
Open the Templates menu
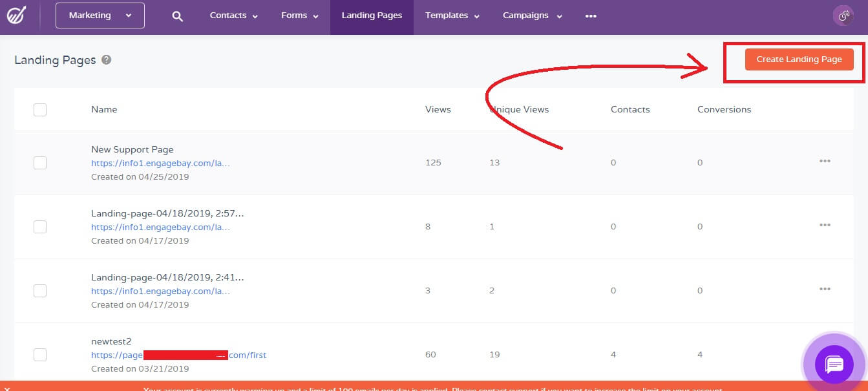451,15
